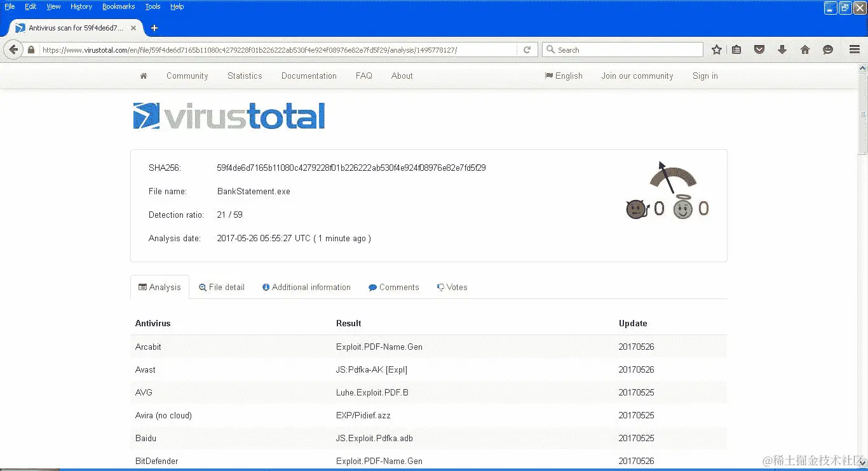This screenshot has height=471, width=868.
Task: Reload the page with the refresh icon
Action: pos(527,50)
